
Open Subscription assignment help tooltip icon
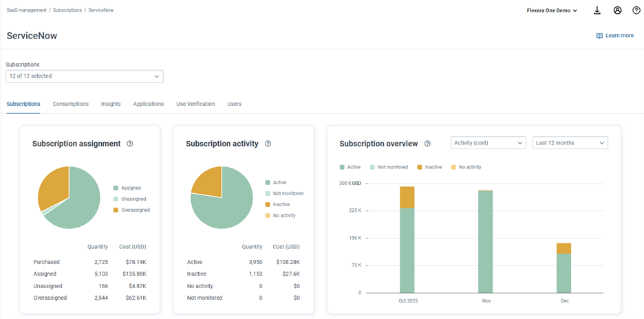click(x=130, y=144)
